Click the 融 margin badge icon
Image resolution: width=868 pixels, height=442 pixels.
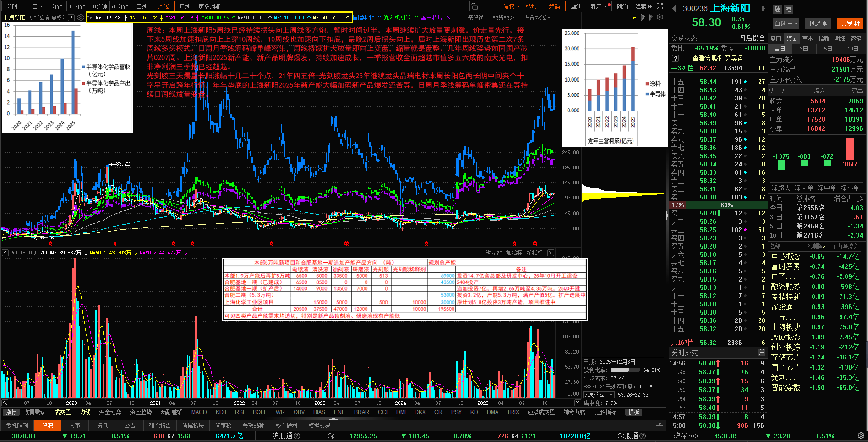point(777,9)
